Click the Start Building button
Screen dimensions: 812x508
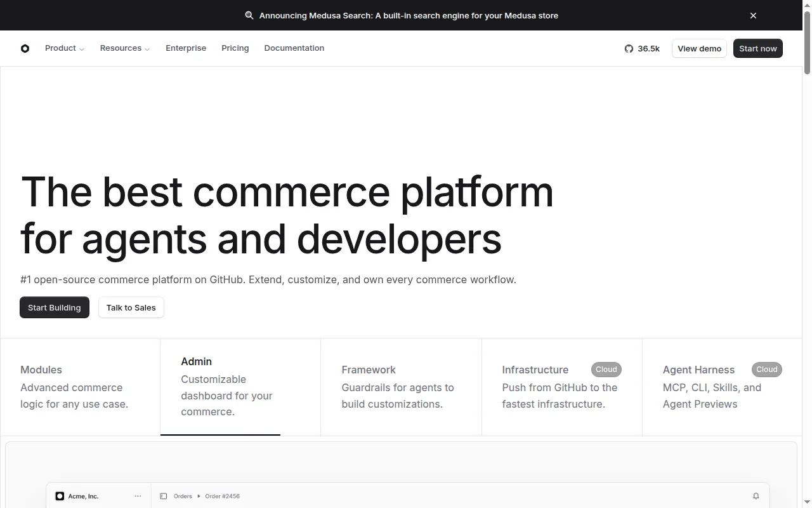tap(55, 307)
